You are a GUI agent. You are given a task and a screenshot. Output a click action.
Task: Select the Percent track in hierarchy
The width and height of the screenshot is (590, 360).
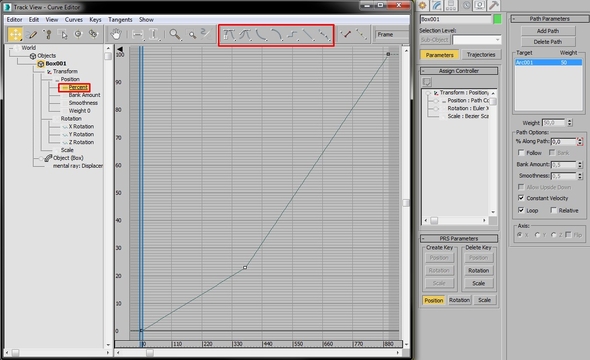tap(78, 87)
